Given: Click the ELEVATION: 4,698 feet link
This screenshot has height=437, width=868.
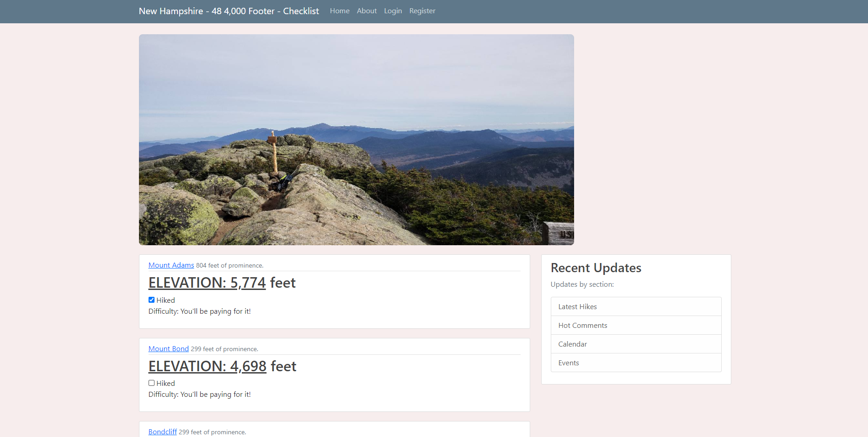Looking at the screenshot, I should pyautogui.click(x=207, y=366).
